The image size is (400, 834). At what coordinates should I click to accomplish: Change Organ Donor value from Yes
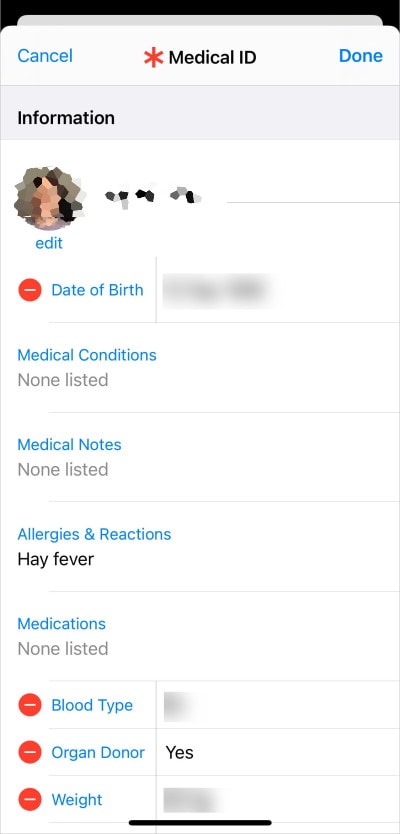click(278, 752)
